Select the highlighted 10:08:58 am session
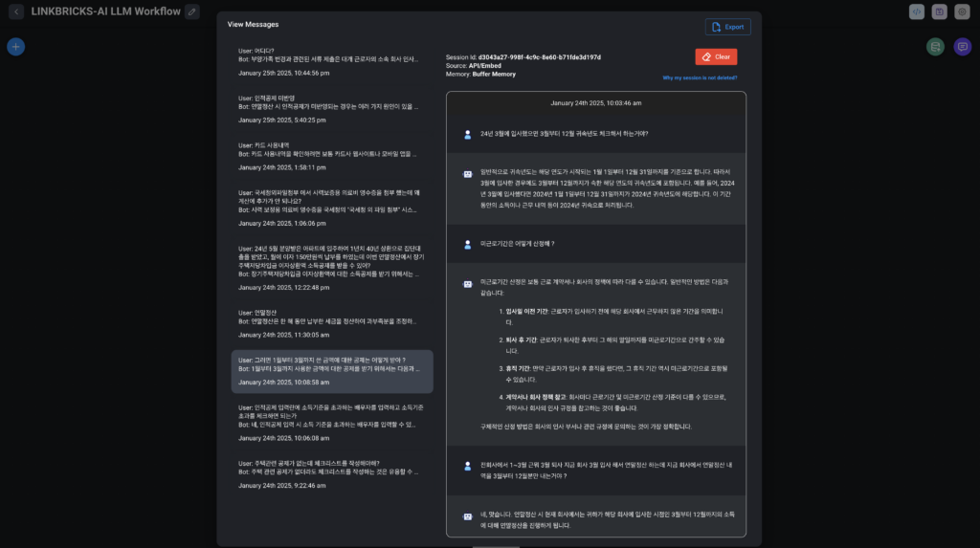The width and height of the screenshot is (980, 548). [x=331, y=370]
